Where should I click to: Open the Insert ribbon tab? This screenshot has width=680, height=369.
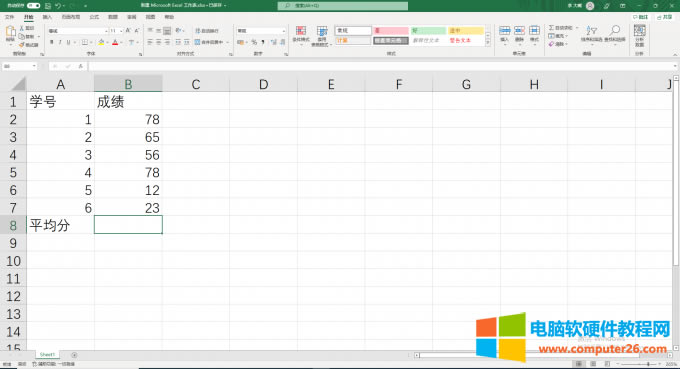pyautogui.click(x=47, y=17)
